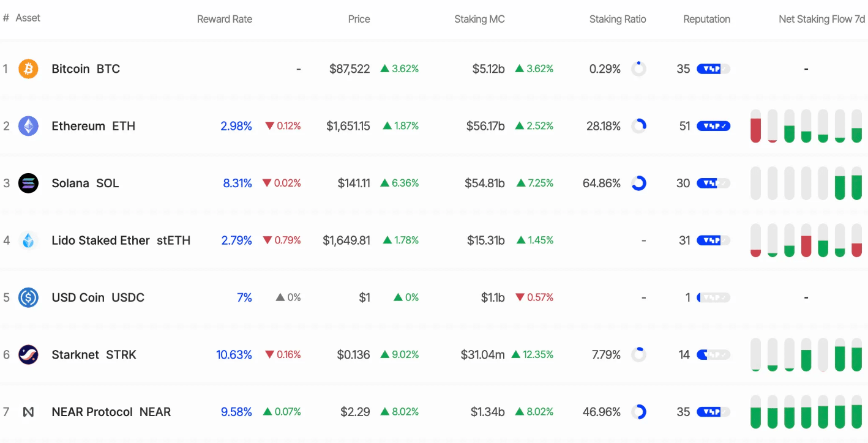868x443 pixels.
Task: Click Ethereum's staking ratio ring icon
Action: click(638, 126)
